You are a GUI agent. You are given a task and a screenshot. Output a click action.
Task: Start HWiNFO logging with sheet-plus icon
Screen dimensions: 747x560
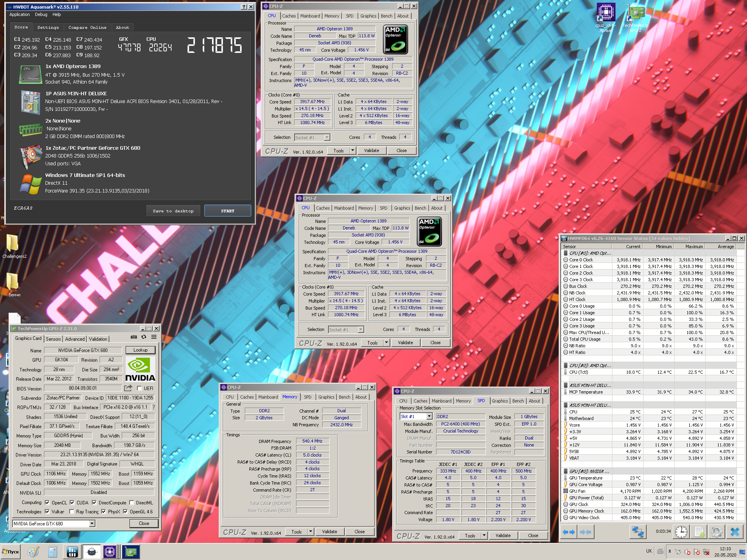click(x=699, y=532)
